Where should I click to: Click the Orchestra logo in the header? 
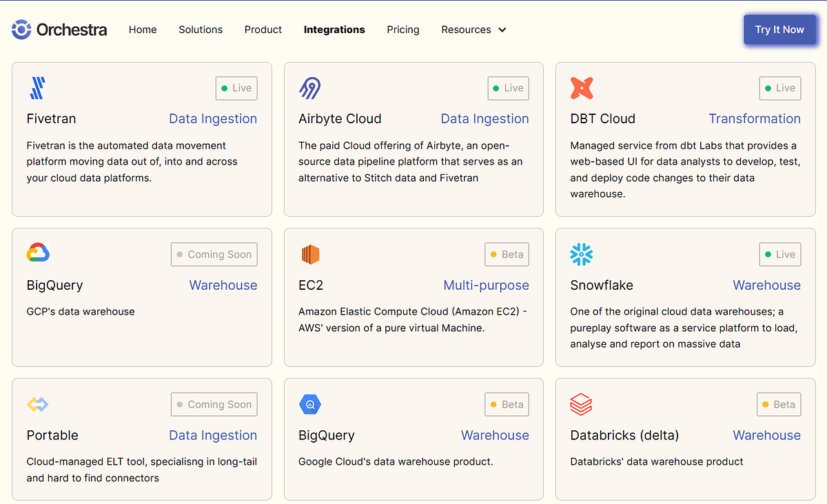[x=59, y=30]
